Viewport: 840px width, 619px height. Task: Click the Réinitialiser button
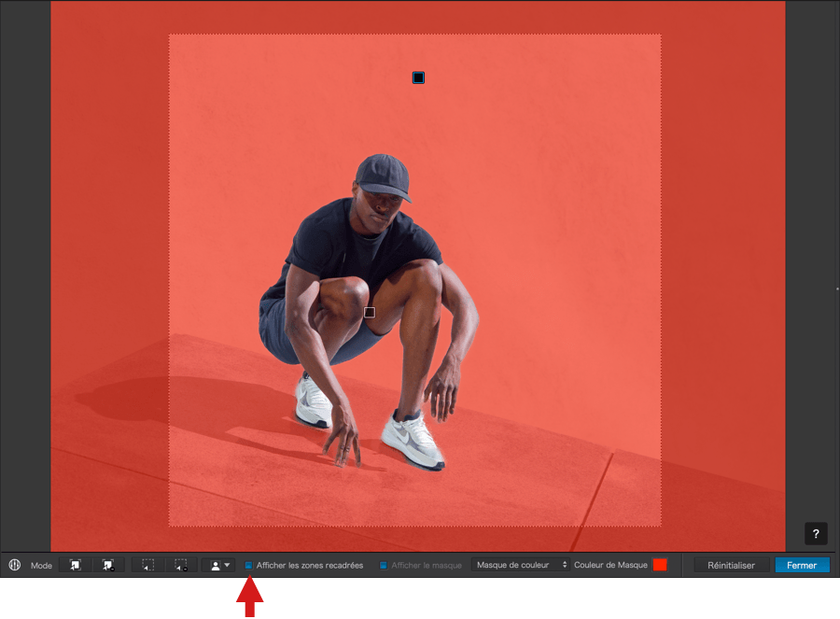tap(731, 565)
